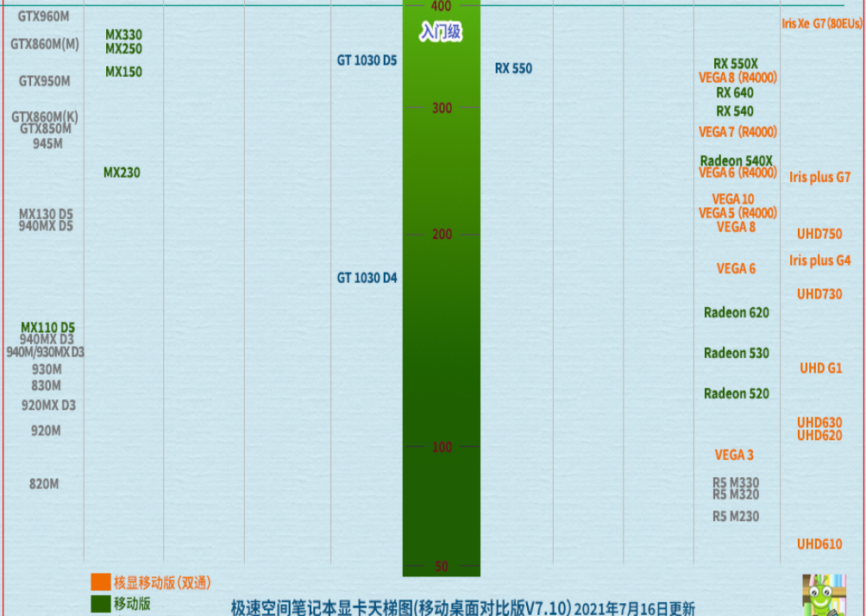Select the RX 550 desktop entry
Screen dimensions: 866x616
tap(513, 68)
